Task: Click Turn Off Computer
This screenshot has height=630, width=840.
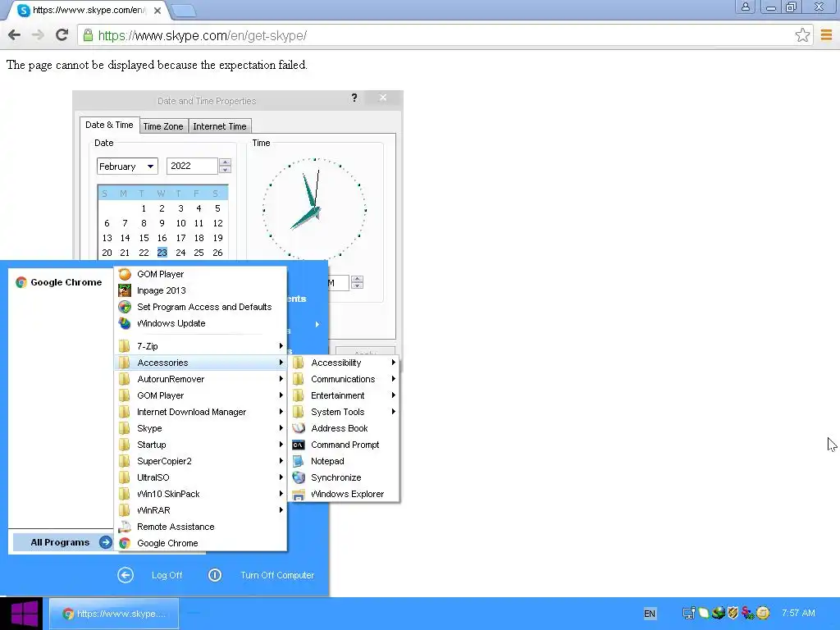Action: click(x=261, y=575)
